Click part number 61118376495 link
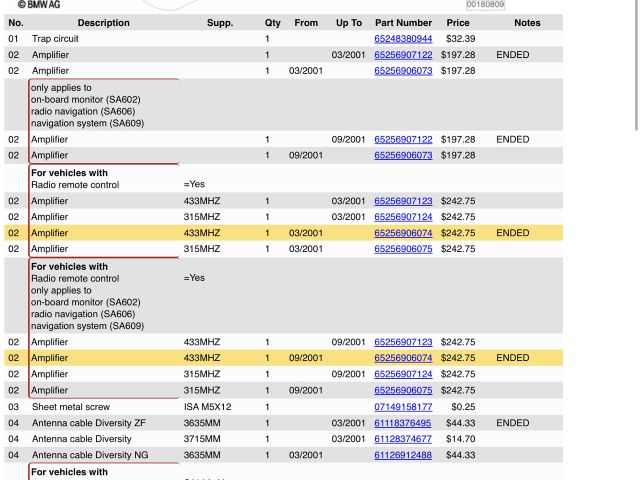Viewport: 640px width, 480px height. point(403,423)
